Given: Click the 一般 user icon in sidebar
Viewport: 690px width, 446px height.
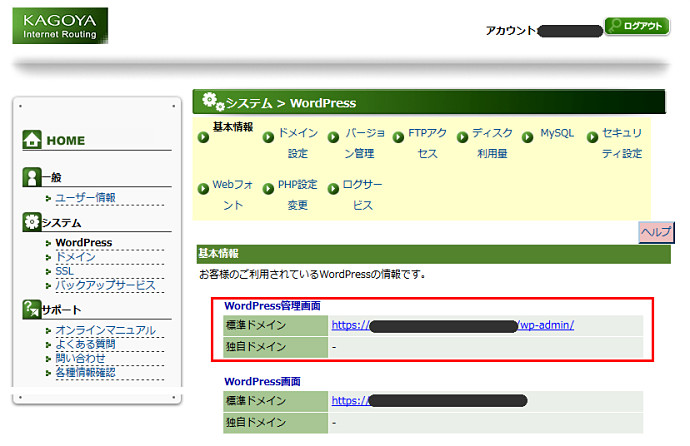Looking at the screenshot, I should tap(31, 177).
